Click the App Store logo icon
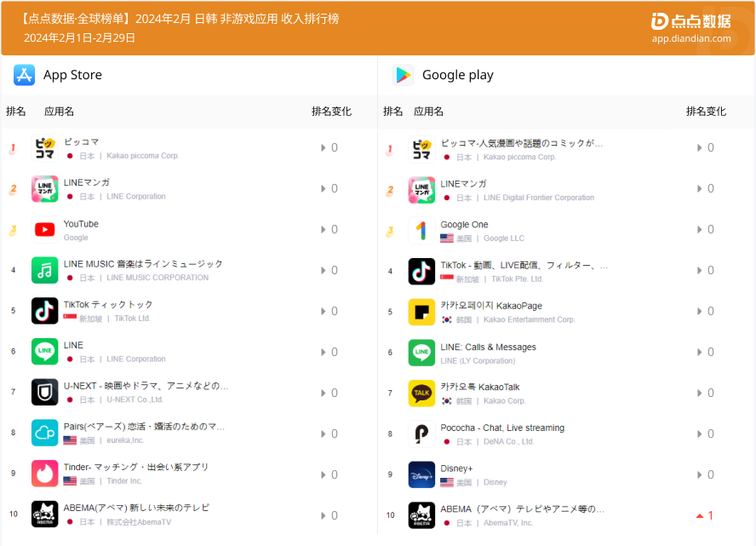Screen dimensions: 756x546 click(x=24, y=75)
